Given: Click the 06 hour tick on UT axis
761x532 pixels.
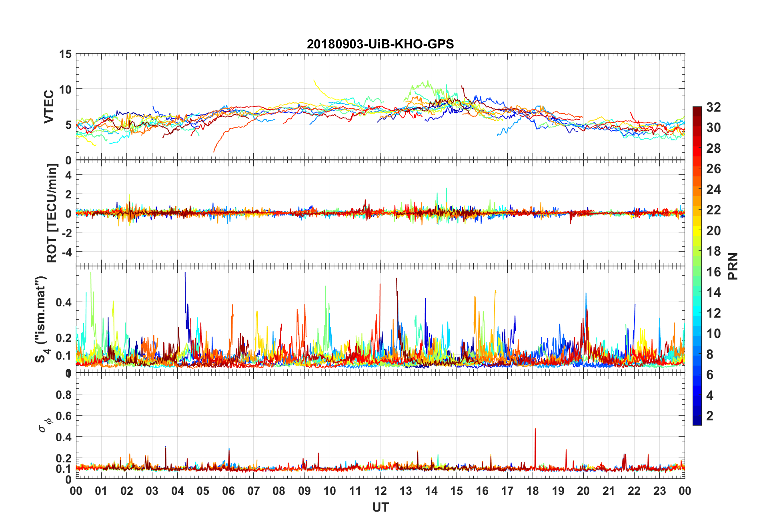Looking at the screenshot, I should point(228,491).
